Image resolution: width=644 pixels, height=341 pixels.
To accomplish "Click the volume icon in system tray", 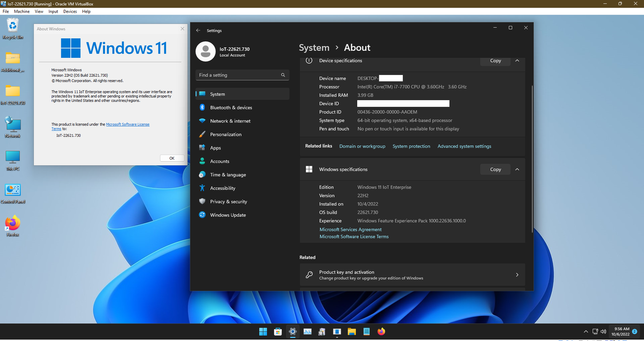I will tap(603, 331).
